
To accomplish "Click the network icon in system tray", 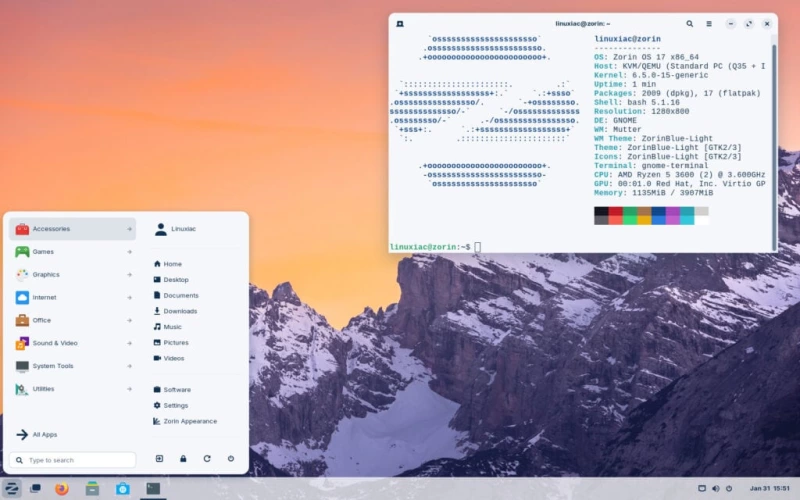I will point(702,488).
